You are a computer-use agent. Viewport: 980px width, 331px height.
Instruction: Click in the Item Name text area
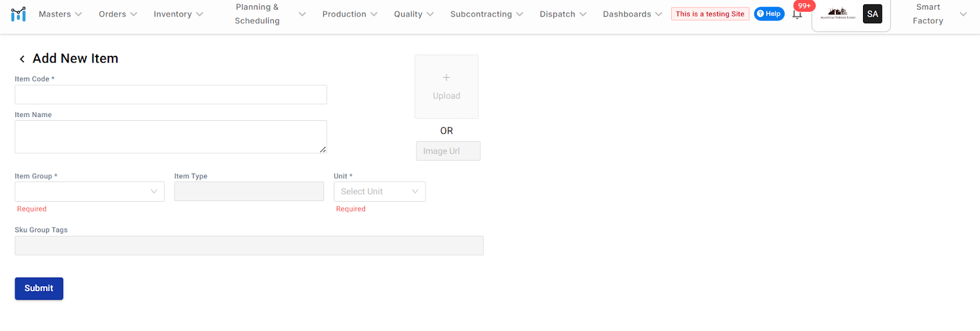click(x=170, y=137)
